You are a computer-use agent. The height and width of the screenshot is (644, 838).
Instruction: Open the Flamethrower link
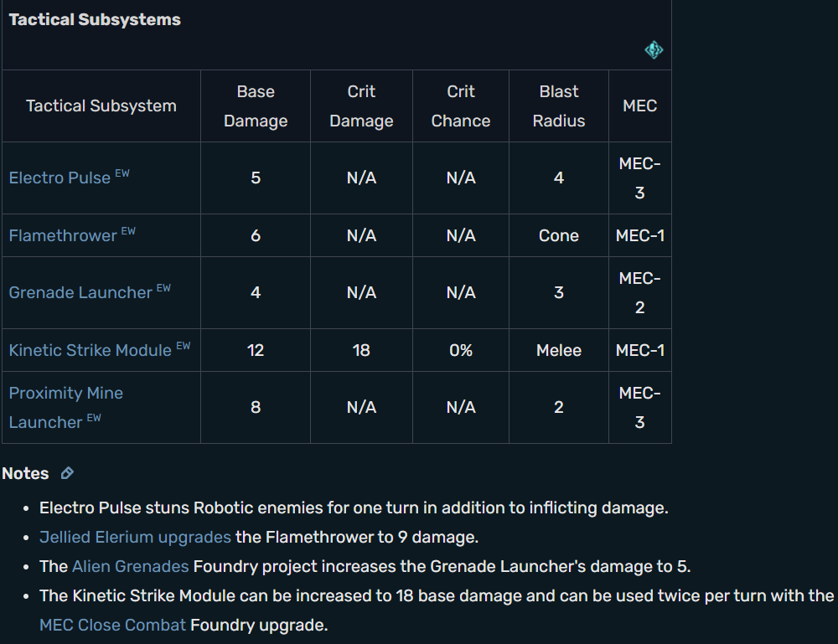[x=63, y=235]
